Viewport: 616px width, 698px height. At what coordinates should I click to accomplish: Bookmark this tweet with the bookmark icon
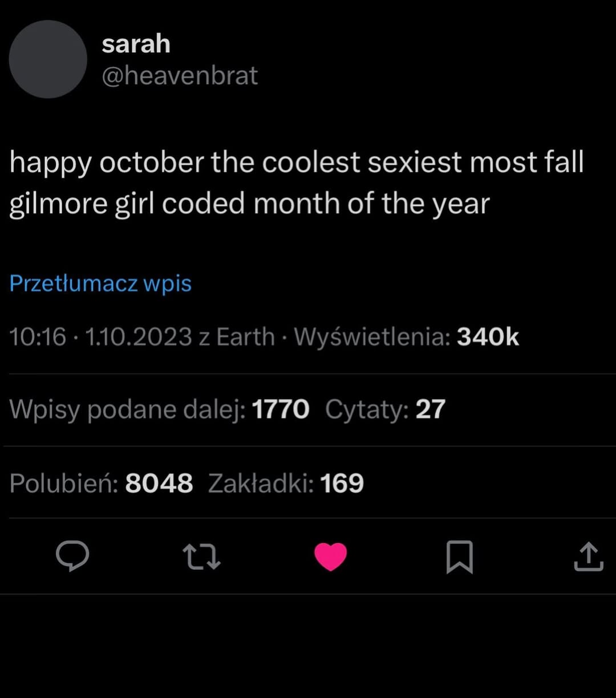tap(459, 557)
